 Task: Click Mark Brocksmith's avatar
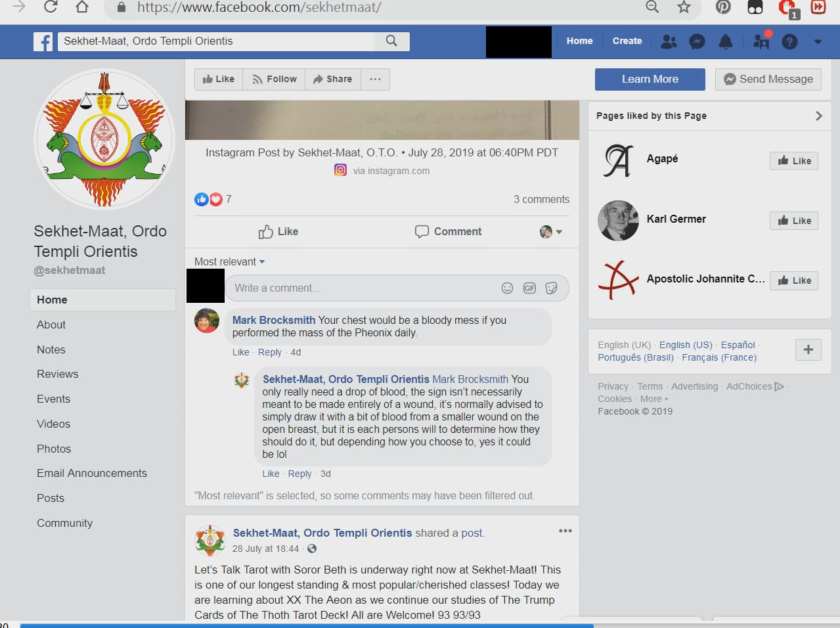pos(207,321)
